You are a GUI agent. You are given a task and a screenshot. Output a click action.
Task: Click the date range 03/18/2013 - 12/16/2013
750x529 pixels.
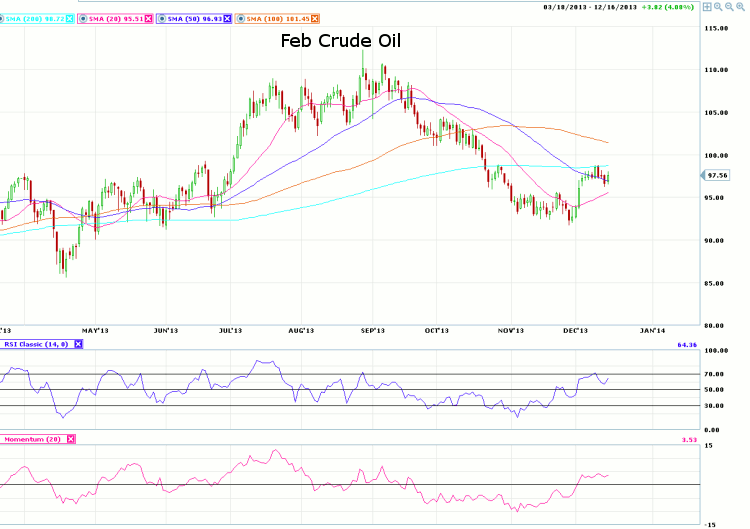(x=592, y=6)
